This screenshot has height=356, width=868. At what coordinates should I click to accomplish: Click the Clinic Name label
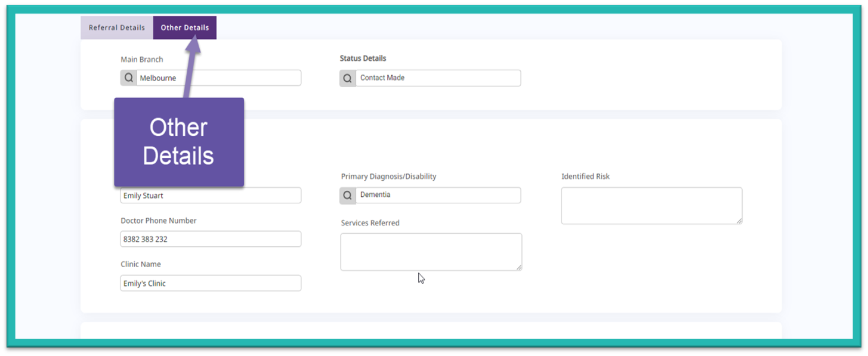[x=141, y=264]
